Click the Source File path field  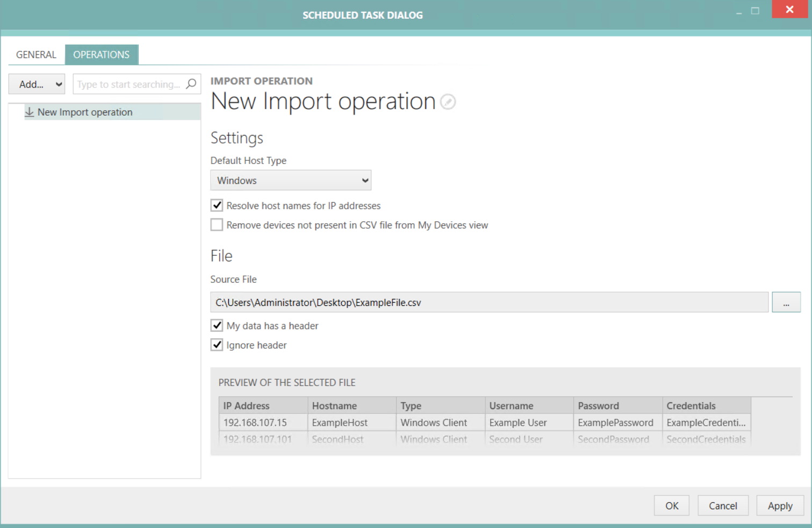[489, 302]
